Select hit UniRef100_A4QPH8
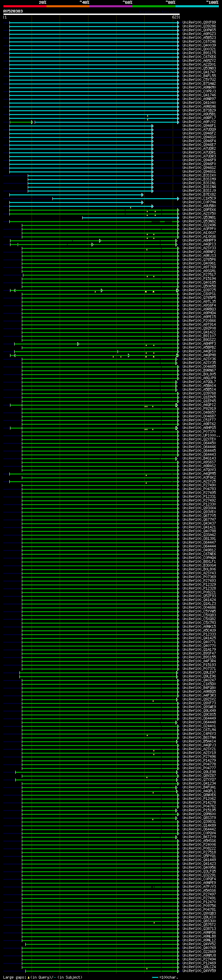Image resolution: width=222 pixels, height=980 pixels. 199,355
